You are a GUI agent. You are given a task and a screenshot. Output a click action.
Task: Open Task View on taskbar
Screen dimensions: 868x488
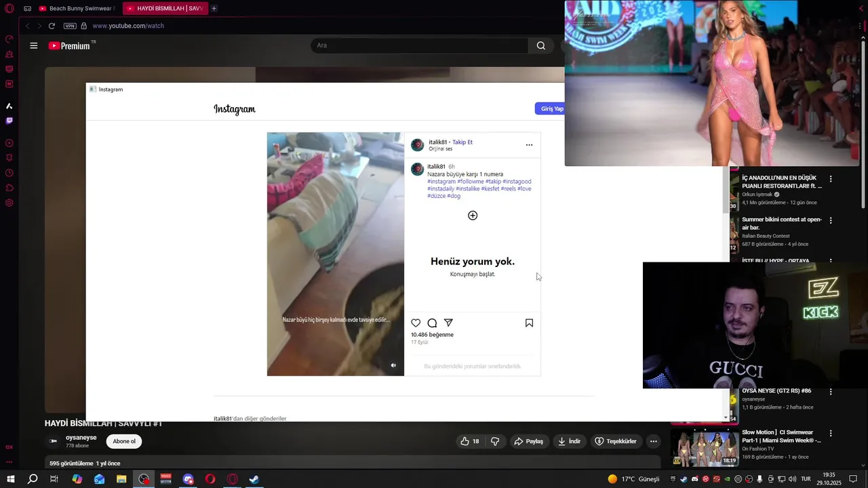coord(54,479)
